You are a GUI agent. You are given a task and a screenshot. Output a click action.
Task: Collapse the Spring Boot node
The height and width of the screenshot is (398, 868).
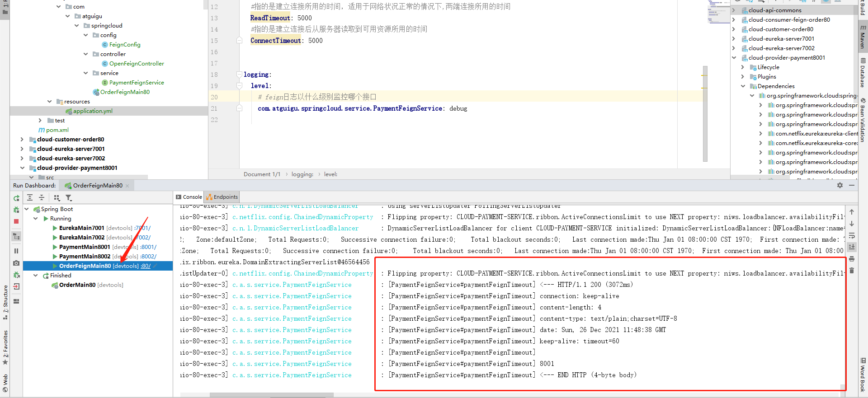click(27, 209)
